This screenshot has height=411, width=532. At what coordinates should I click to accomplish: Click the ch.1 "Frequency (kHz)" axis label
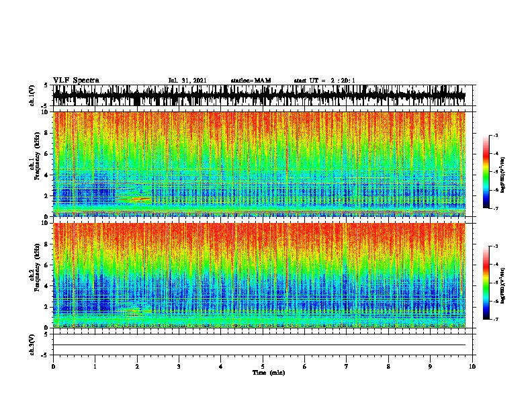pyautogui.click(x=38, y=156)
